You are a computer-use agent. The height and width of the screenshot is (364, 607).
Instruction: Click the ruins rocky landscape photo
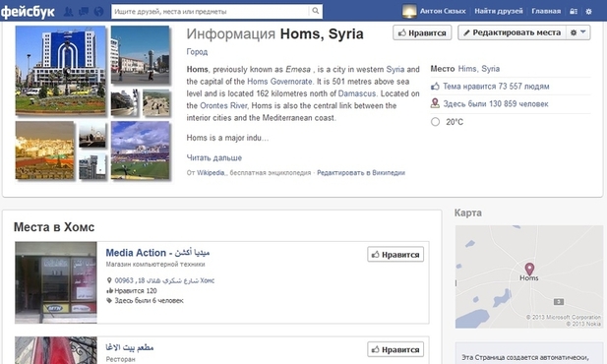(x=156, y=103)
